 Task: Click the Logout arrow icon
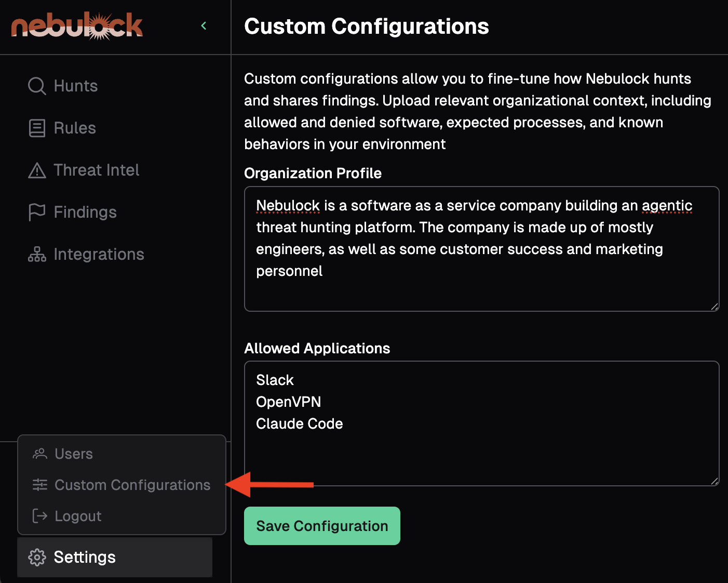(40, 516)
